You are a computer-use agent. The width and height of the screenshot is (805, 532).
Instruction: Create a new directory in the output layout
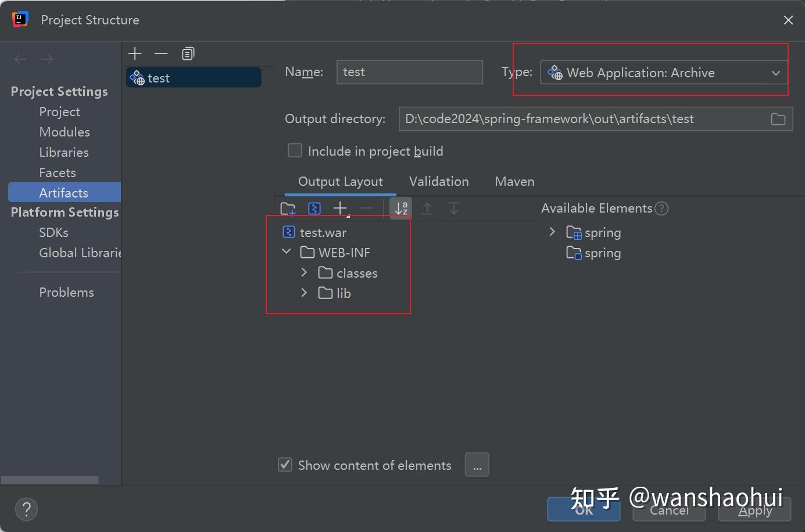[288, 208]
